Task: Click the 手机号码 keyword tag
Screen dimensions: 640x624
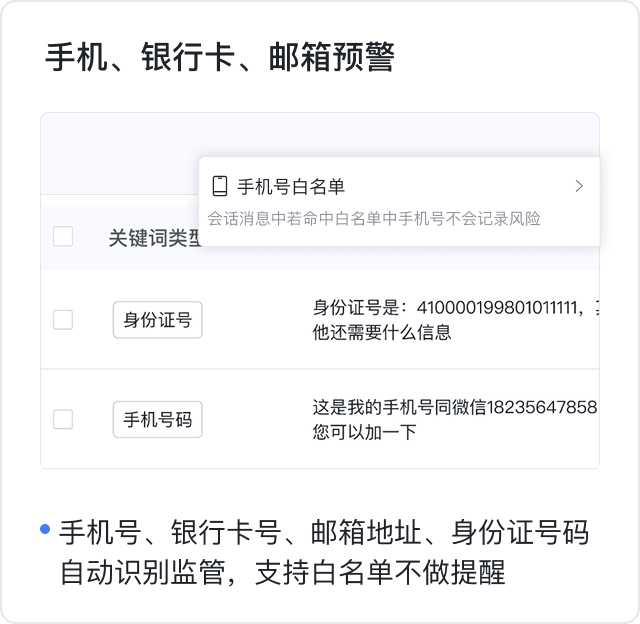Action: click(x=157, y=420)
